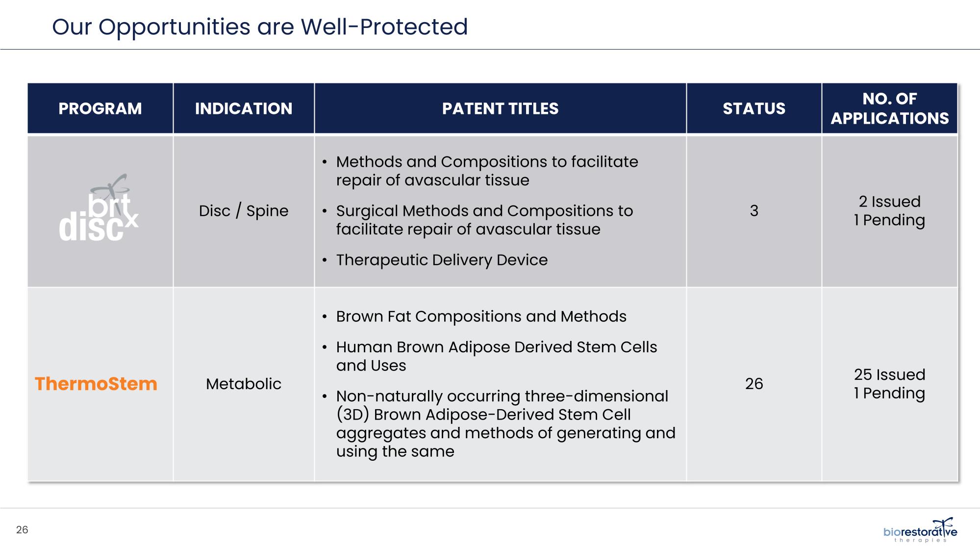Select the NO. OF APPLICATIONS header
Viewport: 980px width, 552px height.
(x=889, y=108)
